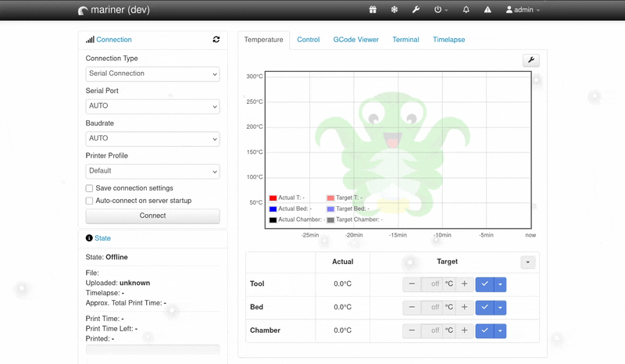Open the Printer Profile dropdown
This screenshot has width=625, height=364.
(152, 171)
